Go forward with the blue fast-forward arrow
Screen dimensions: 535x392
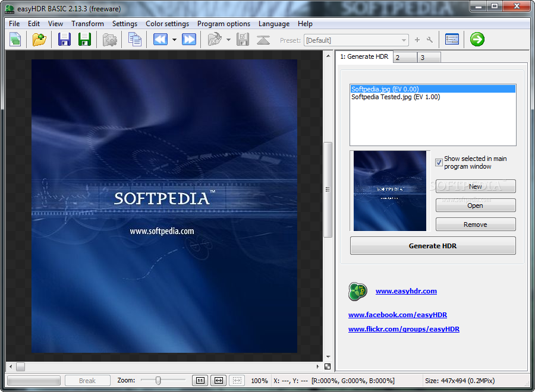(x=189, y=40)
